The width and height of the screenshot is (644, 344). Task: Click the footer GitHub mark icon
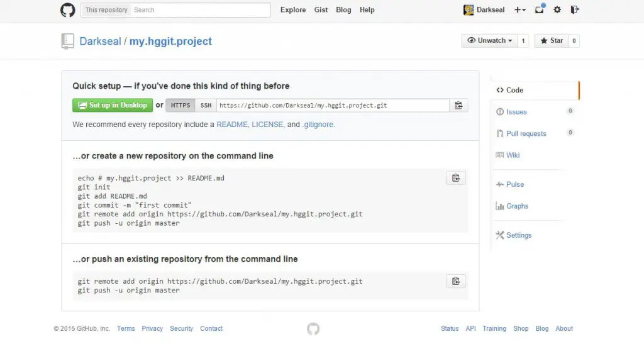click(313, 329)
